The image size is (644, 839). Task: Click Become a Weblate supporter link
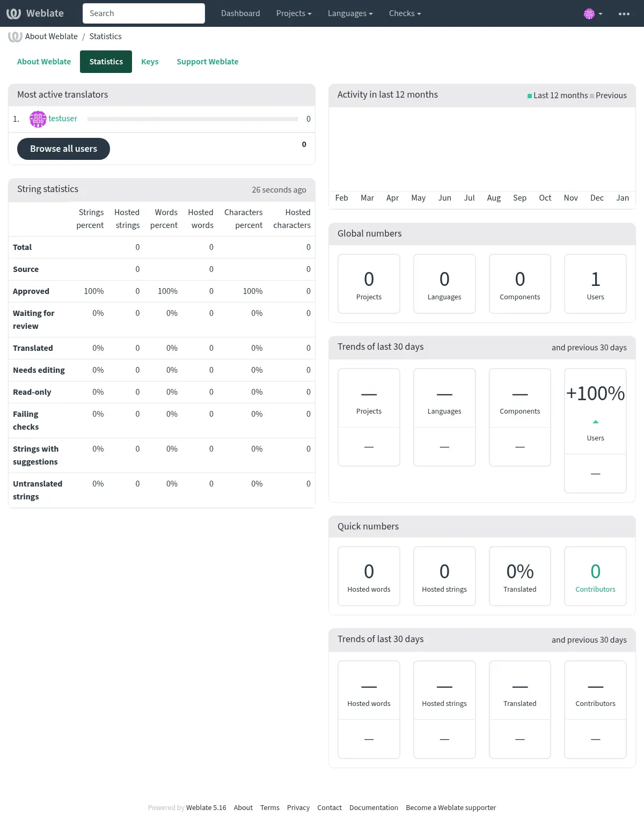tap(451, 808)
